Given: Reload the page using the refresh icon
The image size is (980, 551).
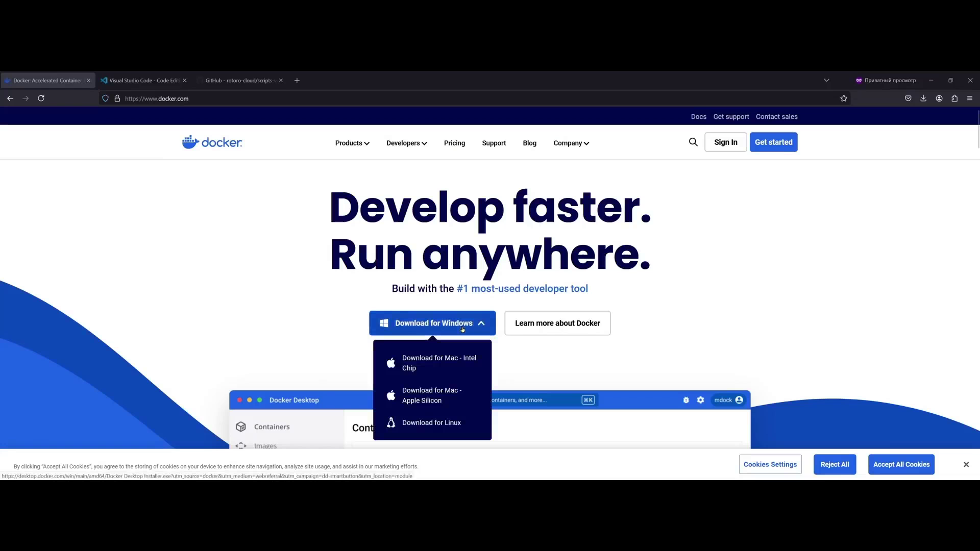Looking at the screenshot, I should tap(41, 98).
